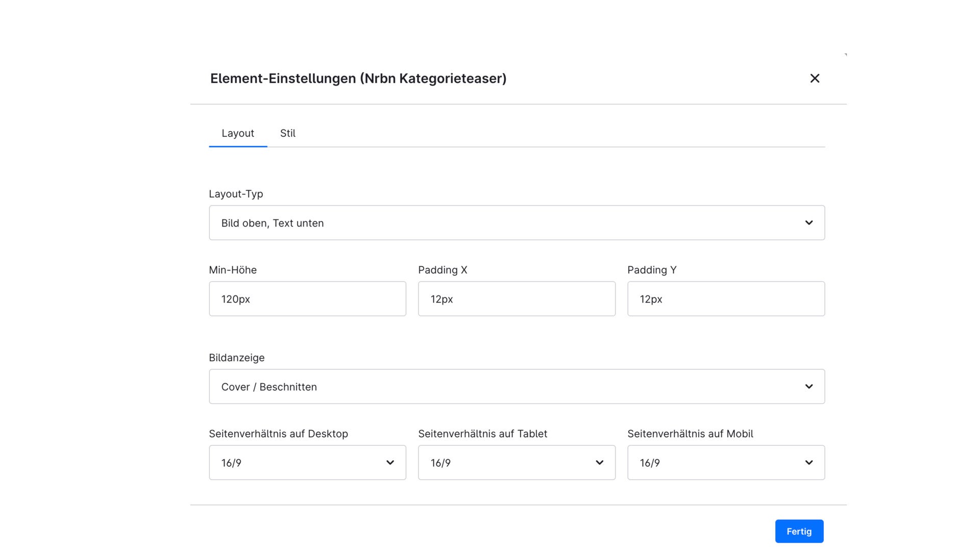Close the Element-Einstellungen dialog with the X
The image size is (980, 551).
[x=815, y=78]
